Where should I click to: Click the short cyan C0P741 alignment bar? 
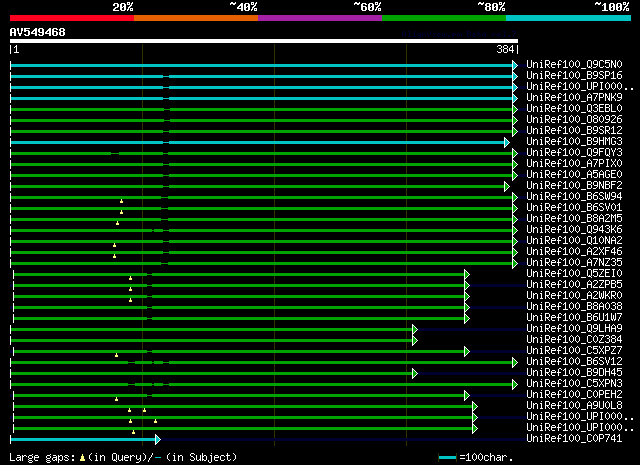(83, 440)
